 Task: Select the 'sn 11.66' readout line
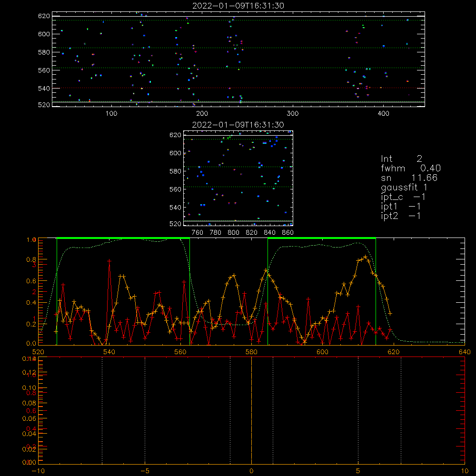click(x=409, y=178)
